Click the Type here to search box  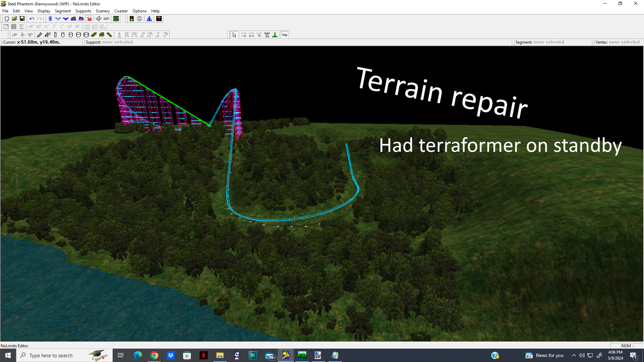tap(51, 355)
